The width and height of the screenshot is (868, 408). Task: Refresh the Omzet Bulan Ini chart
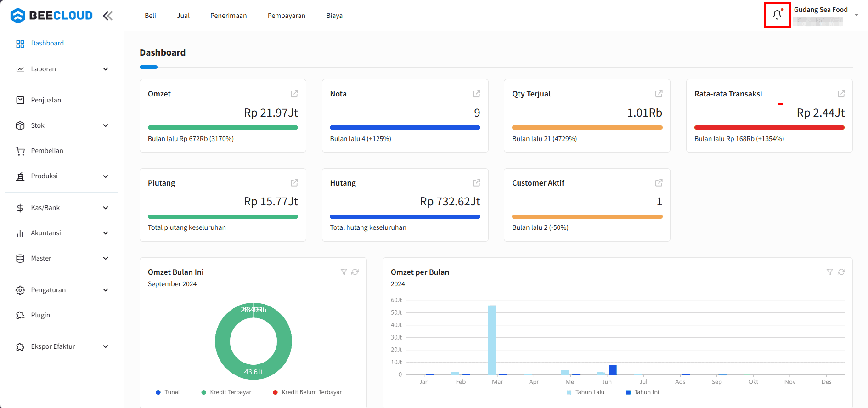coord(355,272)
